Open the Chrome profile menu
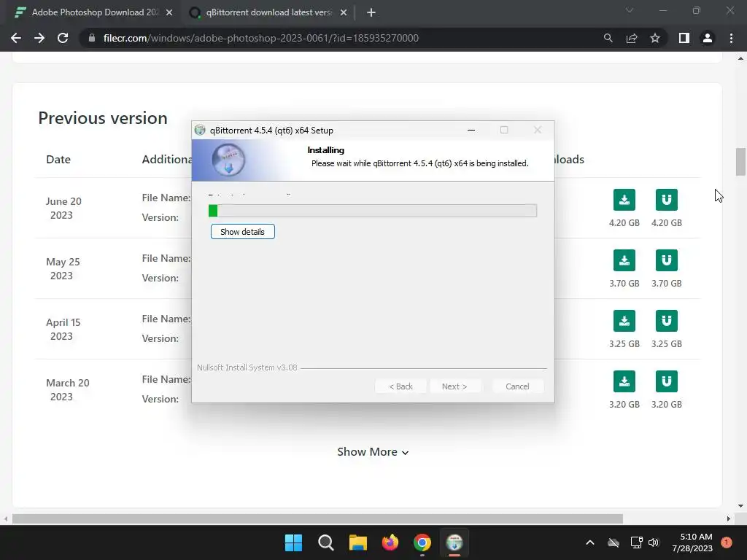Screen dimensions: 747x560 tap(708, 38)
